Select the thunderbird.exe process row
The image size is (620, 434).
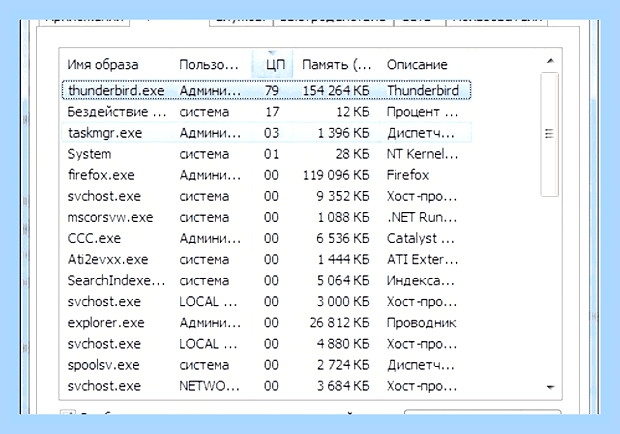(x=267, y=91)
